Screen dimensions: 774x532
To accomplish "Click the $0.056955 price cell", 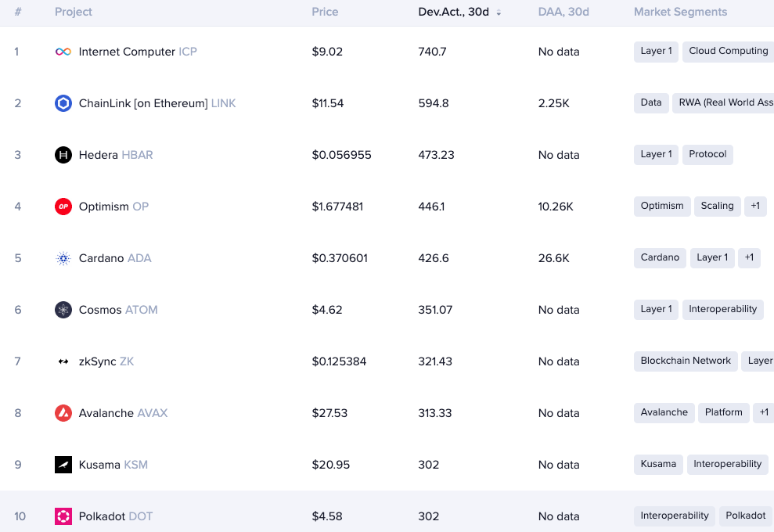I will 341,155.
